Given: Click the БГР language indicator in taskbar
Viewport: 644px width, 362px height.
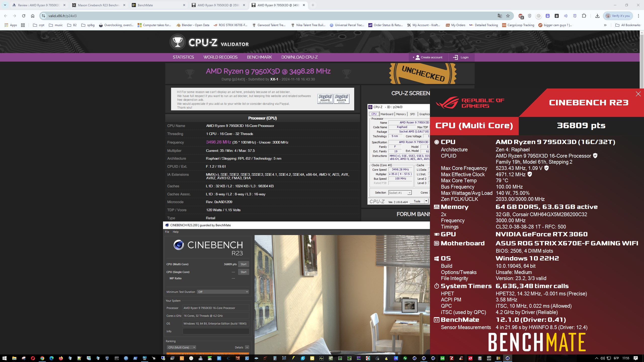Looking at the screenshot, I should (x=616, y=358).
